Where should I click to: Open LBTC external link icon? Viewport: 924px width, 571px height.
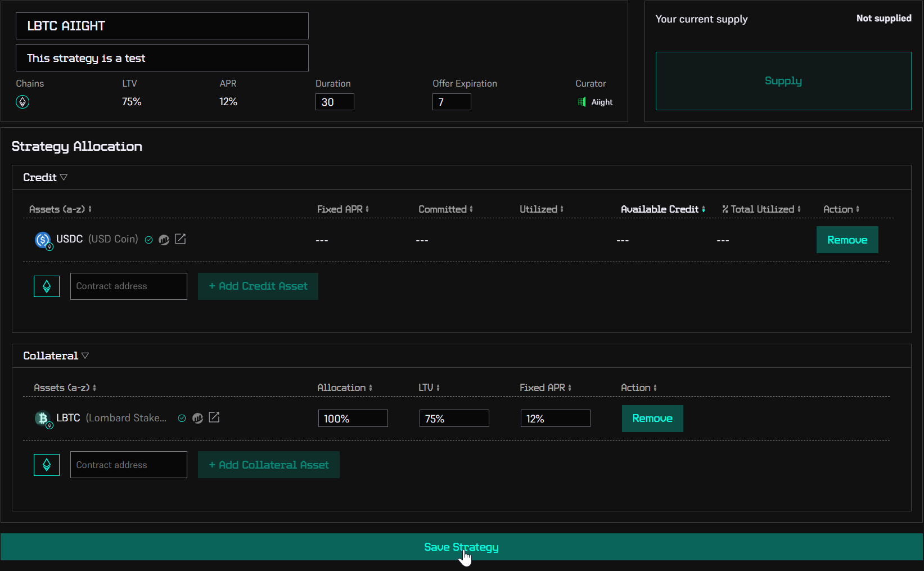pos(214,417)
